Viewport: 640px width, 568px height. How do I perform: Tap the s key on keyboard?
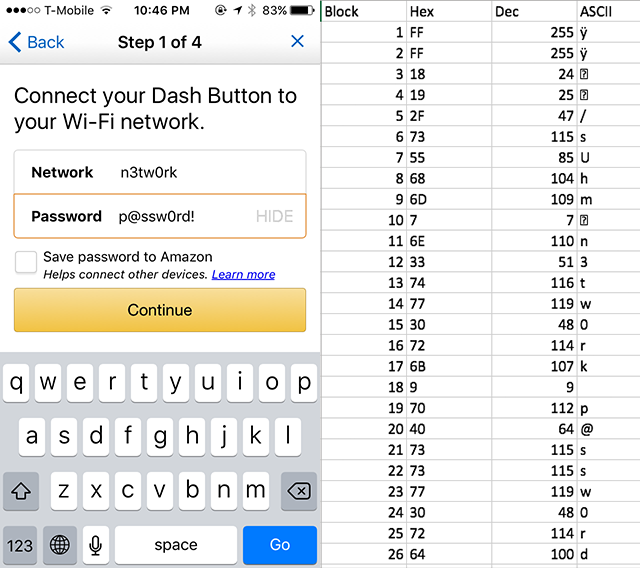[x=64, y=437]
